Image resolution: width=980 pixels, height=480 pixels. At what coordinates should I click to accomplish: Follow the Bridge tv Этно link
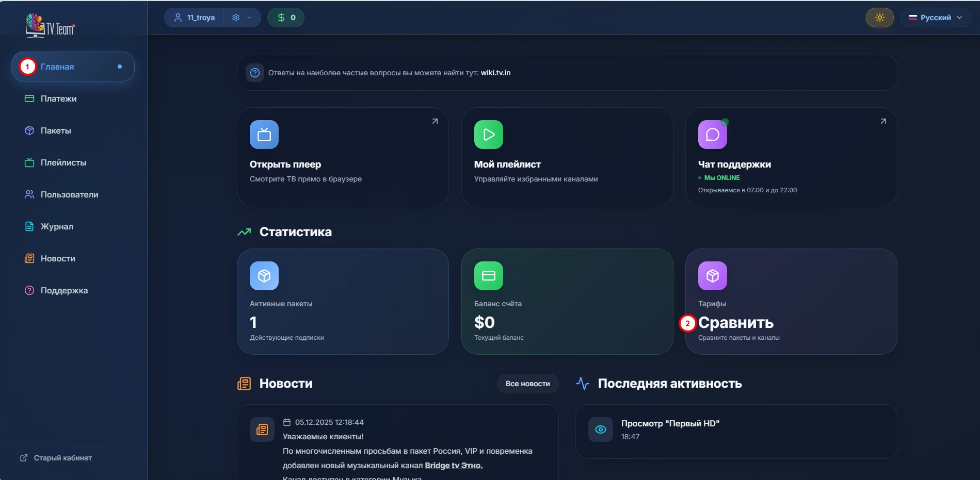[x=454, y=465]
